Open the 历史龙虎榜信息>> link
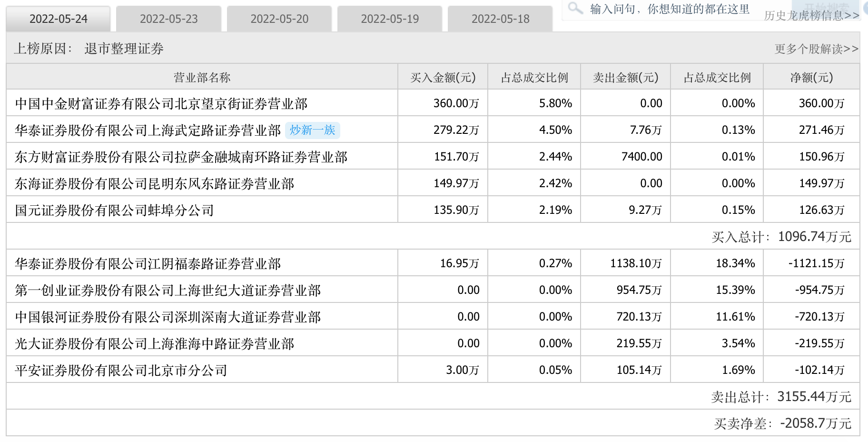Image resolution: width=868 pixels, height=442 pixels. (812, 16)
